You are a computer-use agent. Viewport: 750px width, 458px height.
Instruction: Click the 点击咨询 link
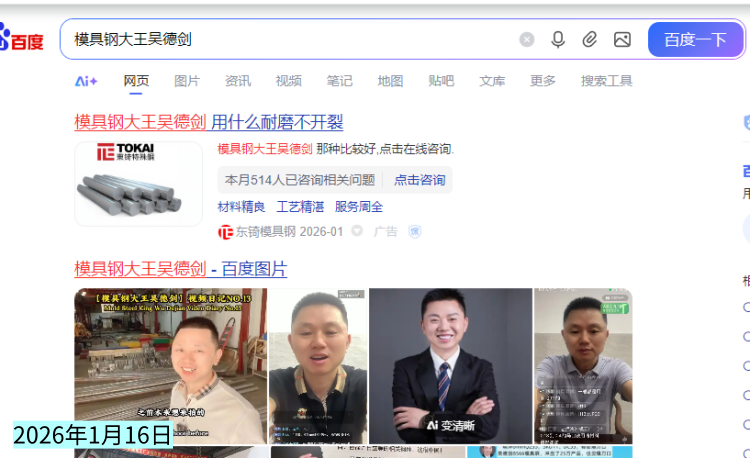click(x=419, y=180)
